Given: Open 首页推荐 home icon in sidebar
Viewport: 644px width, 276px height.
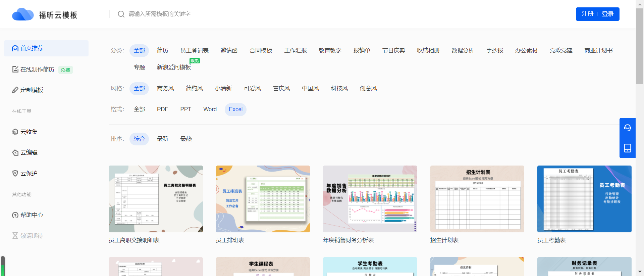Looking at the screenshot, I should tap(15, 48).
